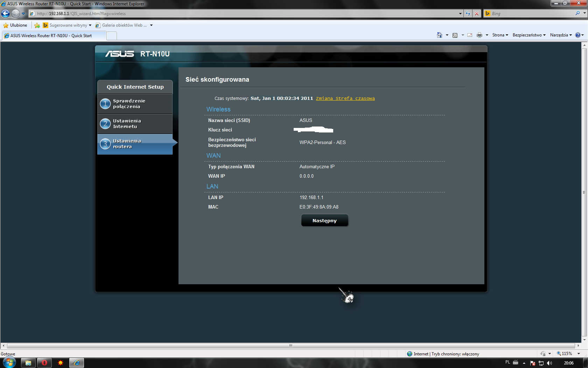Click the LAN IP value 192.168.1.1
The height and width of the screenshot is (368, 588).
[x=311, y=197]
